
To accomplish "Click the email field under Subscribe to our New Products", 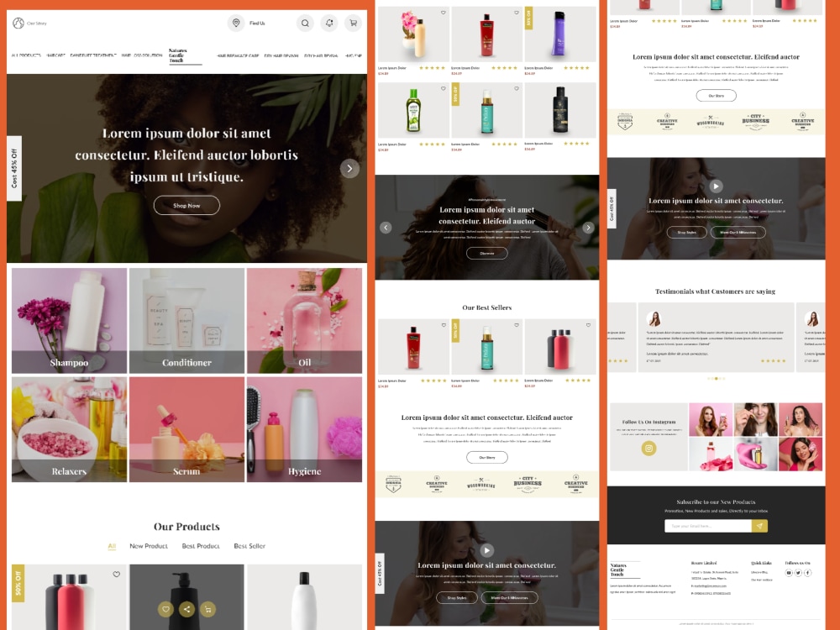I will click(x=707, y=526).
